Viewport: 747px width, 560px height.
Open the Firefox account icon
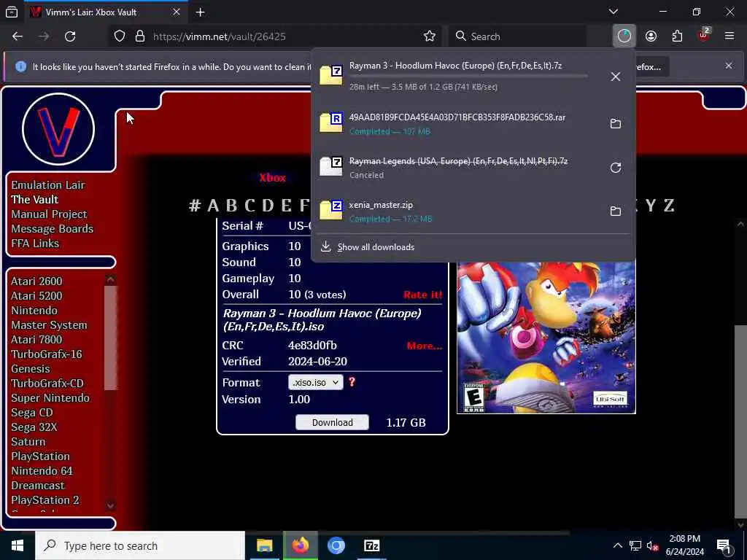point(651,36)
